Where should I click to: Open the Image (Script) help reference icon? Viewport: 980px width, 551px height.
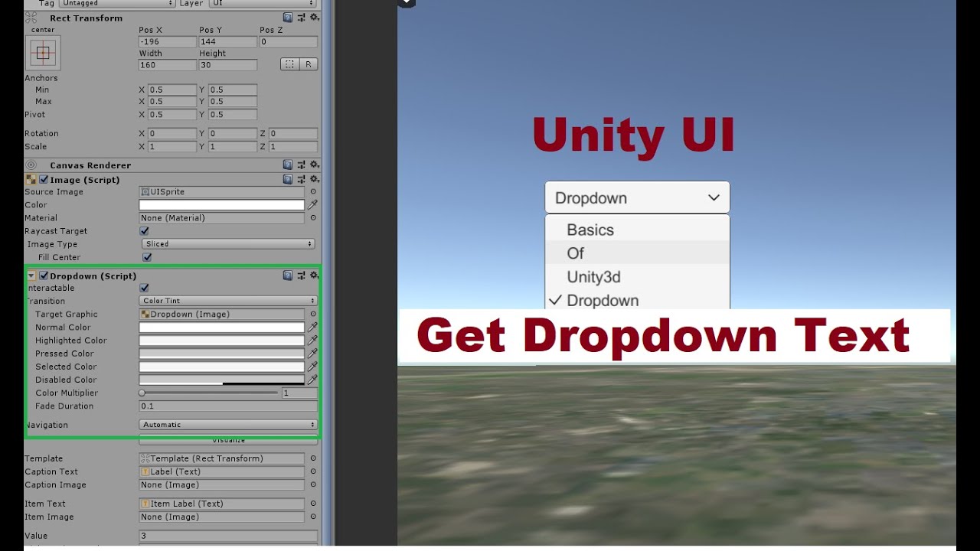(x=287, y=180)
